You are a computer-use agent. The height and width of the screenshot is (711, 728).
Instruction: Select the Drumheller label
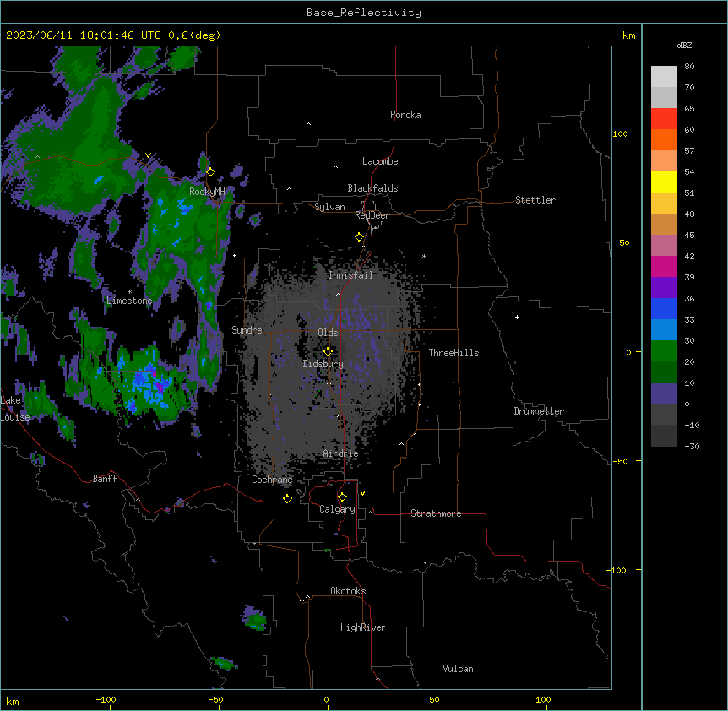pyautogui.click(x=539, y=411)
